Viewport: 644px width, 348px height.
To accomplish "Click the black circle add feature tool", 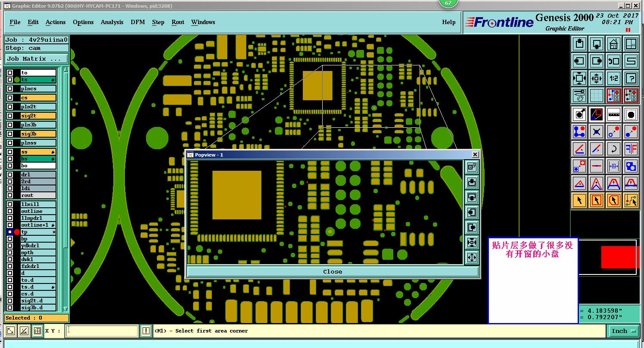I will point(631,114).
